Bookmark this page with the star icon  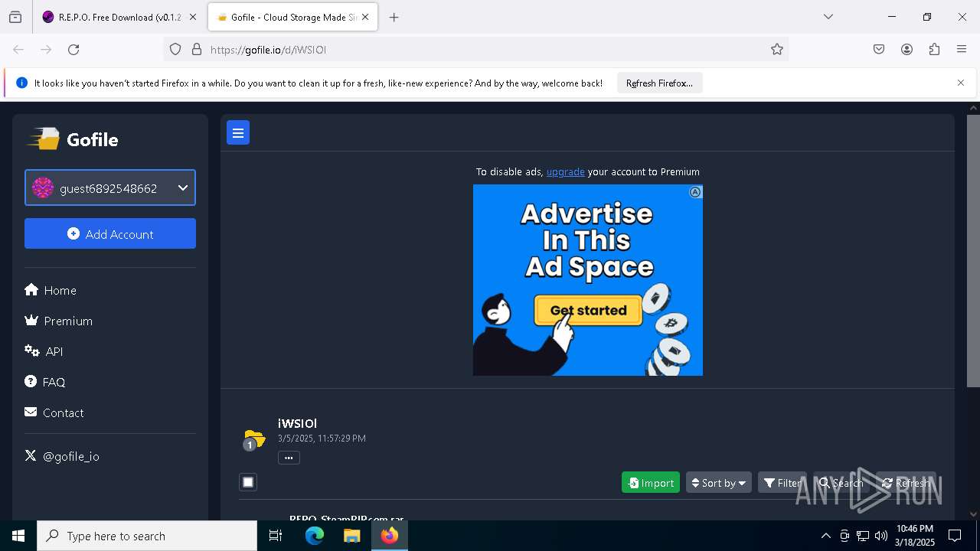pyautogui.click(x=777, y=49)
